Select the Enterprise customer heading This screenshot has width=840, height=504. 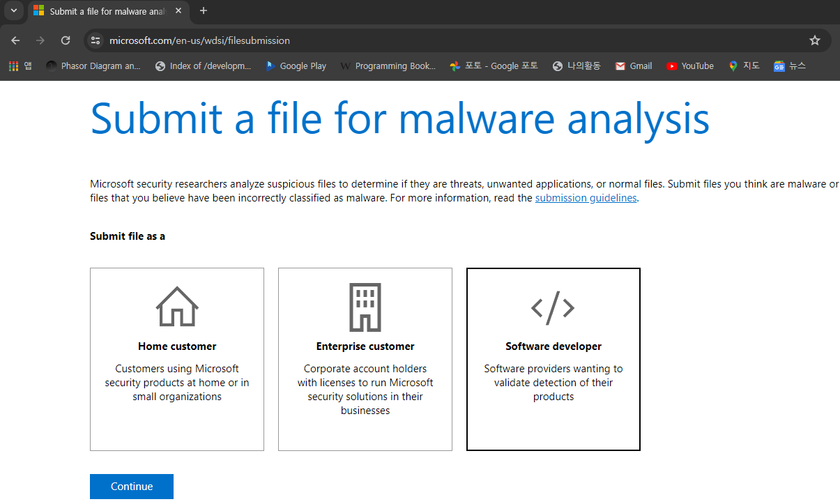point(365,346)
